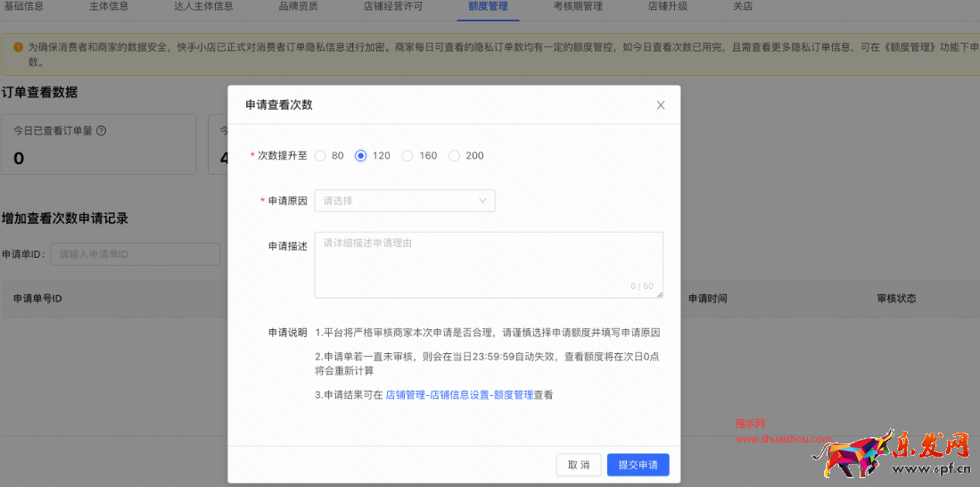The width and height of the screenshot is (980, 487).
Task: Select the 160 radio option
Action: (408, 156)
